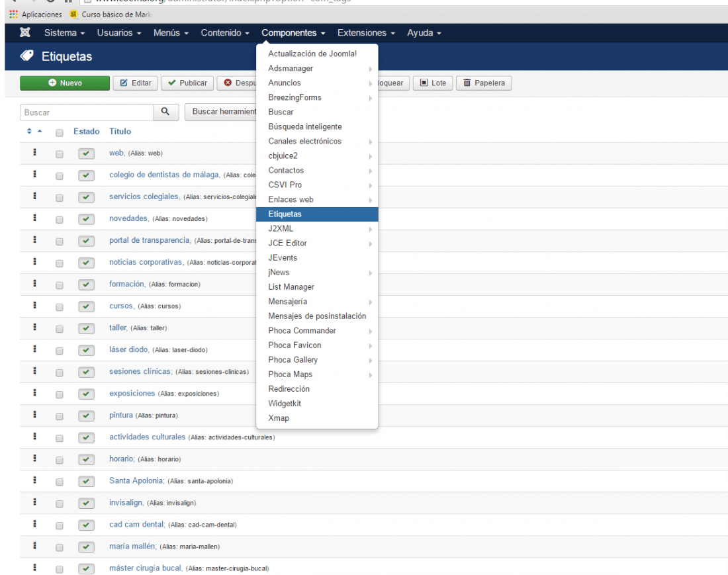Sort by the Título column header
Image resolution: width=728 pixels, height=575 pixels.
click(x=120, y=131)
